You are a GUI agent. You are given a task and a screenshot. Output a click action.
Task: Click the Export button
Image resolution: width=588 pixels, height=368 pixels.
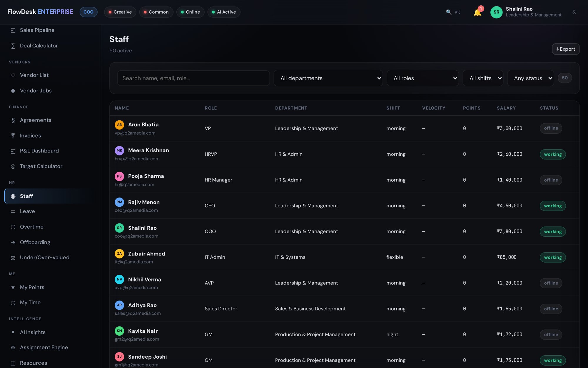566,49
